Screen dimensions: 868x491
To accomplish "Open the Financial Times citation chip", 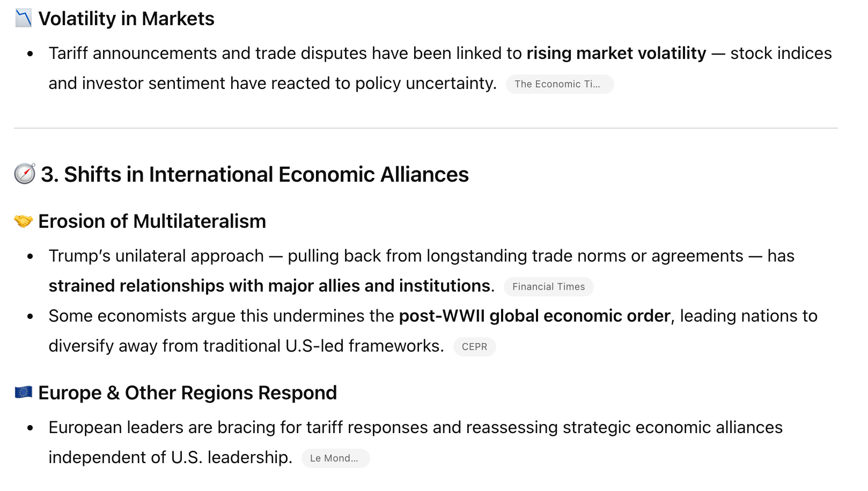I will [548, 287].
